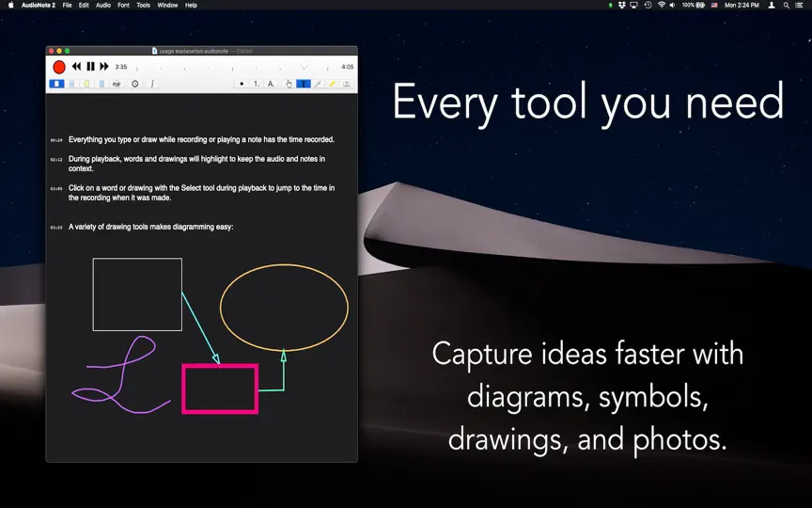Screen dimensions: 812x508
Task: Click the fast-forward playback button
Action: click(104, 67)
